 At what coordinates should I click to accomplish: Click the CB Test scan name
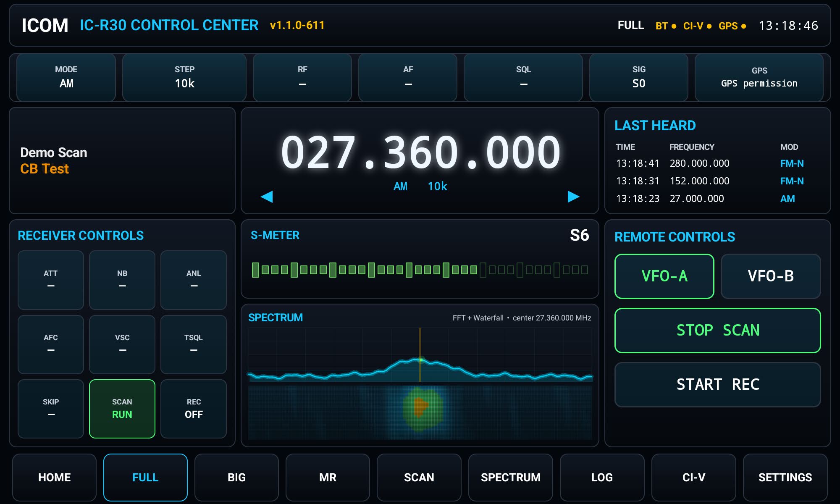click(x=45, y=169)
